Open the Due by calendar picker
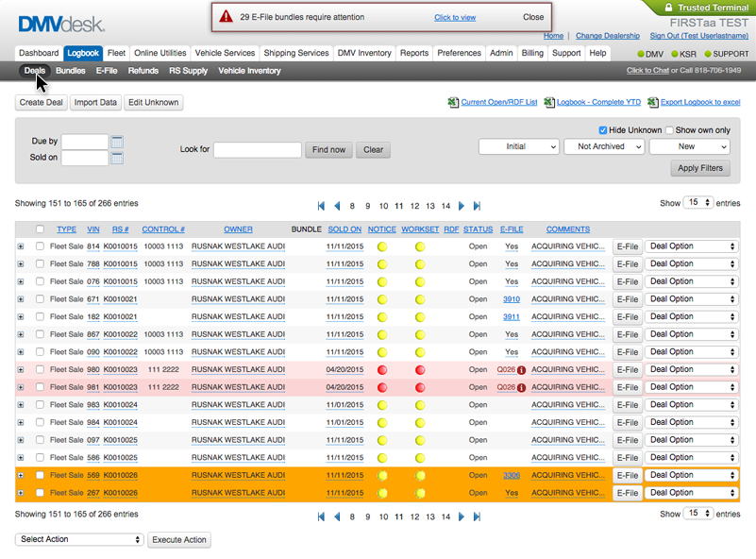This screenshot has width=756, height=559. 117,142
